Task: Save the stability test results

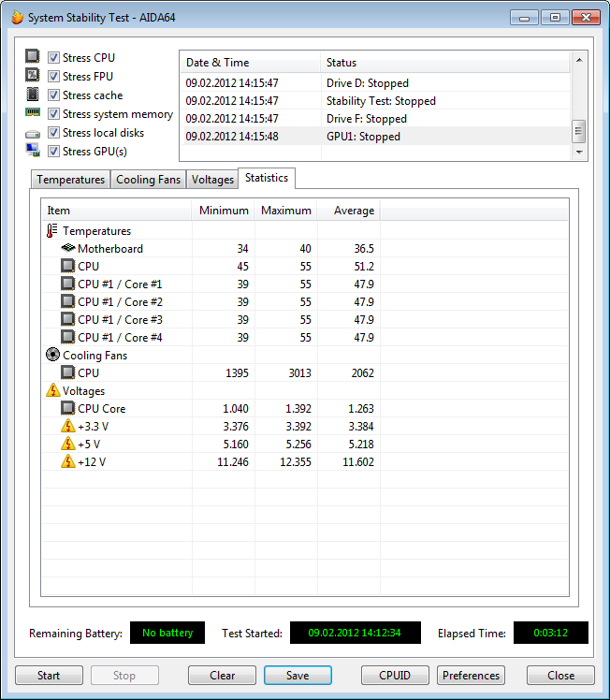Action: click(x=298, y=675)
